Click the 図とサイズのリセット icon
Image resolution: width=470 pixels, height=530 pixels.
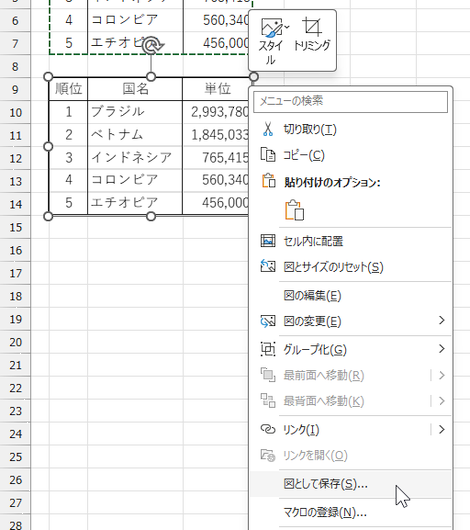pos(268,266)
